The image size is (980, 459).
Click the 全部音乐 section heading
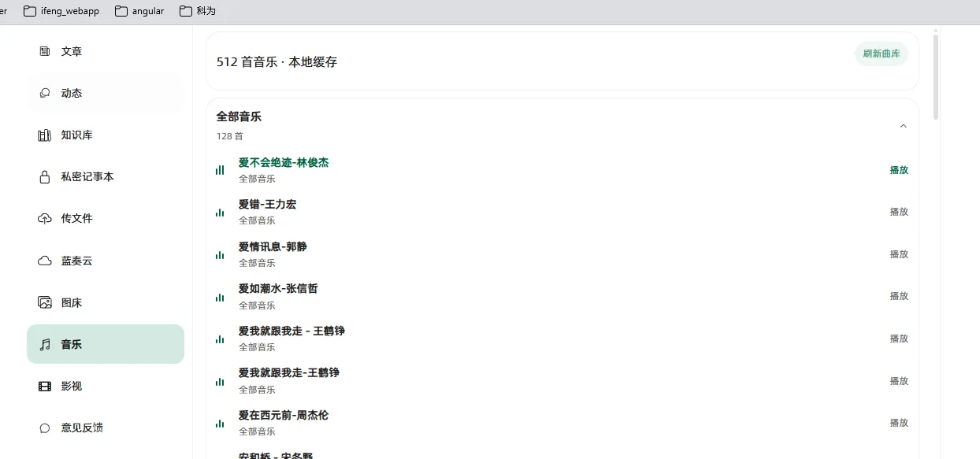[239, 117]
